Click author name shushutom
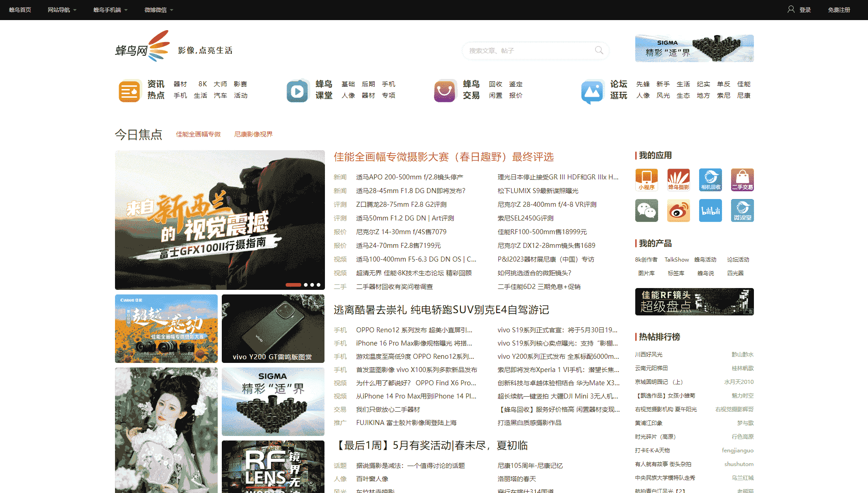This screenshot has width=868, height=493. 739,464
